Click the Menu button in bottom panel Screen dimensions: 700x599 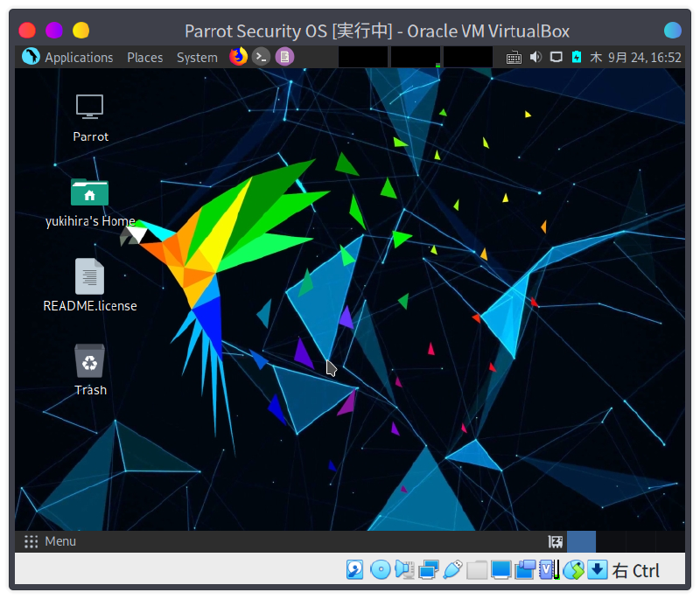(x=51, y=541)
